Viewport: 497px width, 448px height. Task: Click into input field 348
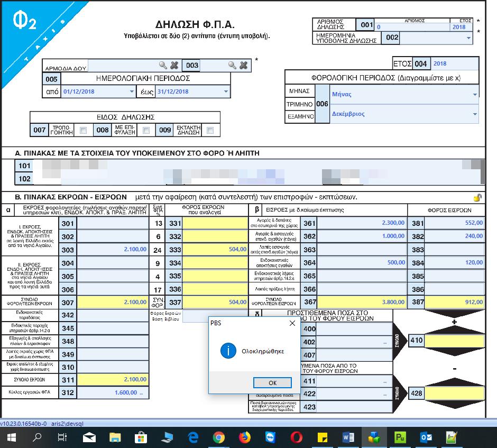pos(113,341)
